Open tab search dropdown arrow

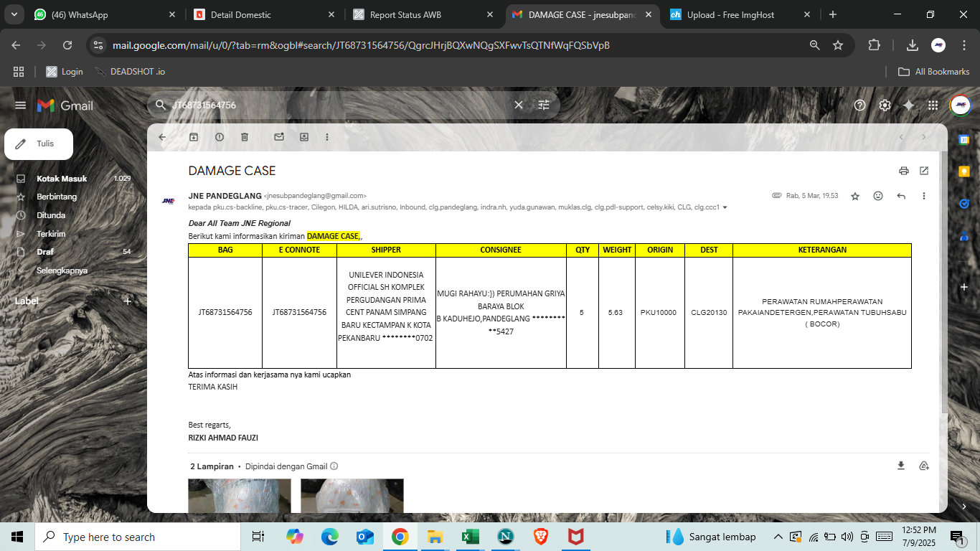[14, 14]
